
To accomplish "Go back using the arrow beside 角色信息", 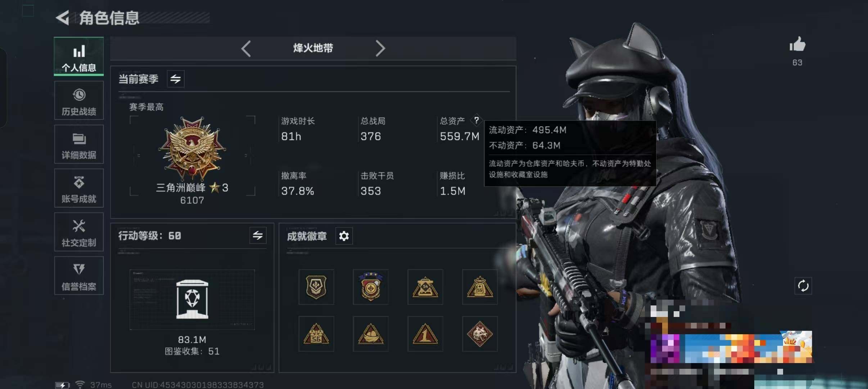I will [63, 18].
